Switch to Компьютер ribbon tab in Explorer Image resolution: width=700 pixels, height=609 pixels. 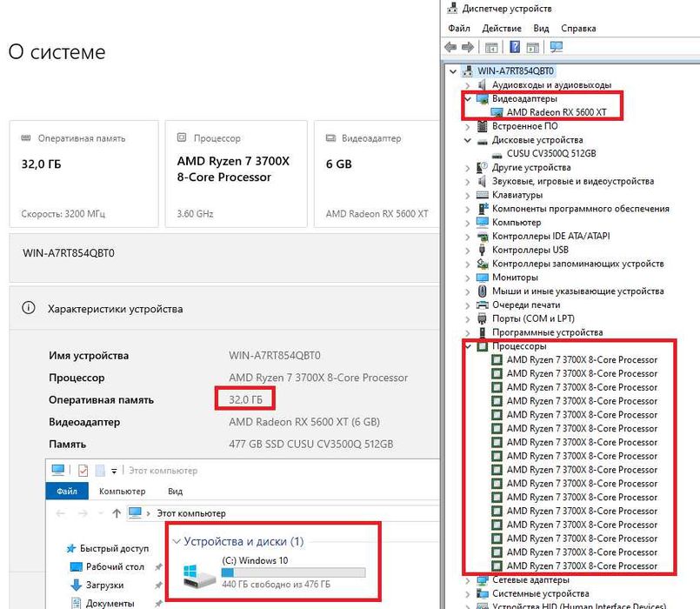tap(122, 491)
